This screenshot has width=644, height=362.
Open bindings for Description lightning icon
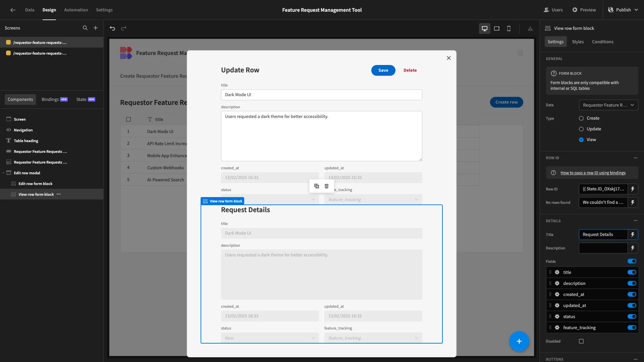[633, 248]
